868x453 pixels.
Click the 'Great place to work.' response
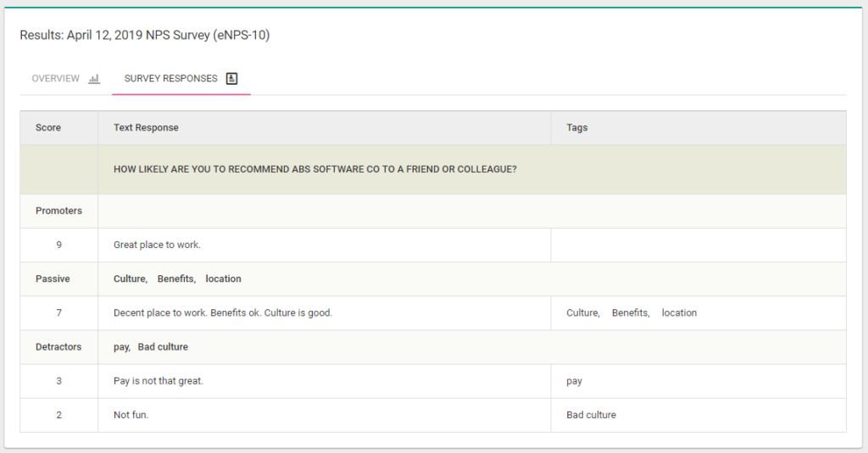pos(157,245)
